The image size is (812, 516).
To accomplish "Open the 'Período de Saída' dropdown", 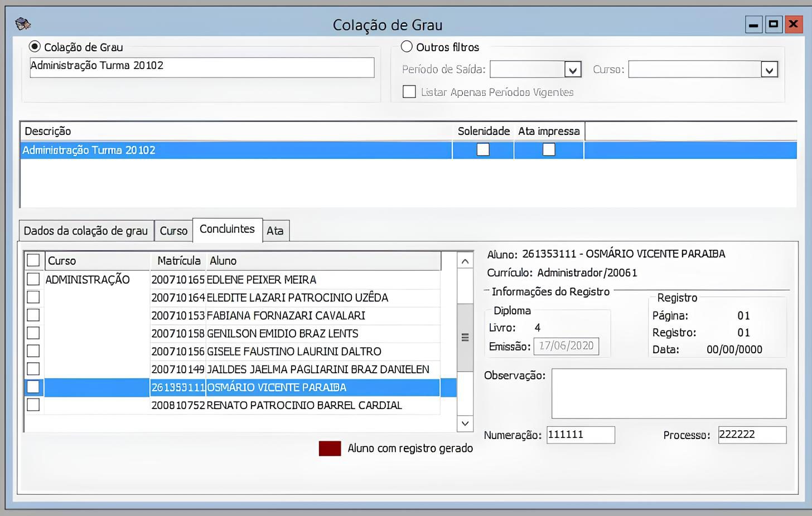I will (573, 69).
